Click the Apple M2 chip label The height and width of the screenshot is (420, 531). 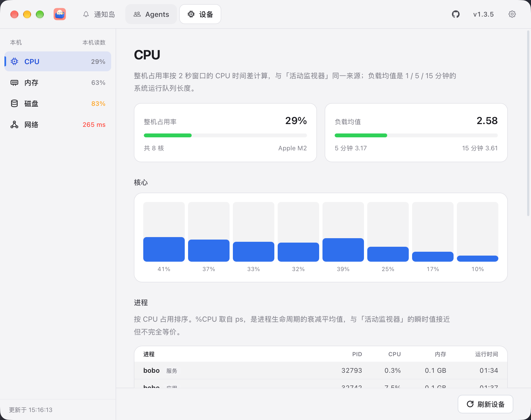click(293, 148)
